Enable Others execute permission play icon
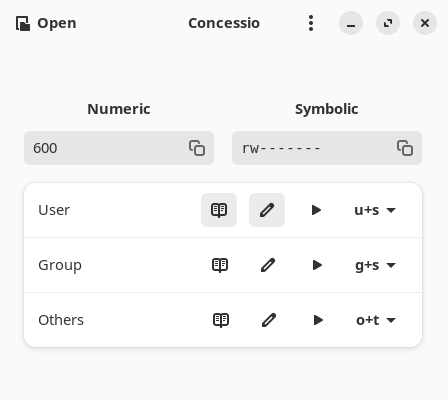448x400 pixels. coord(318,320)
